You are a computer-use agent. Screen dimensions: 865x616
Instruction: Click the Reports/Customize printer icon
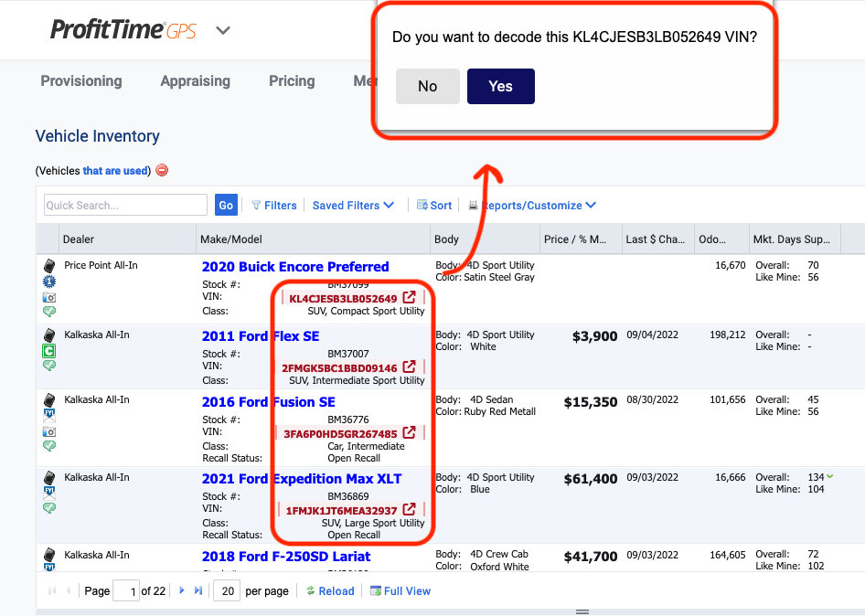pos(473,205)
